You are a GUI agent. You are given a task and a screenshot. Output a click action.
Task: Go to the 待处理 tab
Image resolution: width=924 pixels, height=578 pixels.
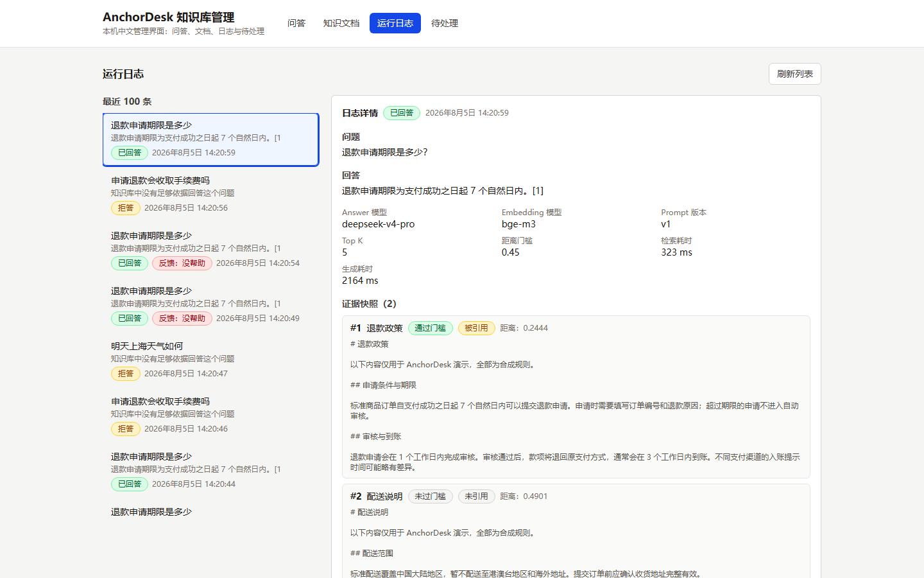pyautogui.click(x=444, y=23)
